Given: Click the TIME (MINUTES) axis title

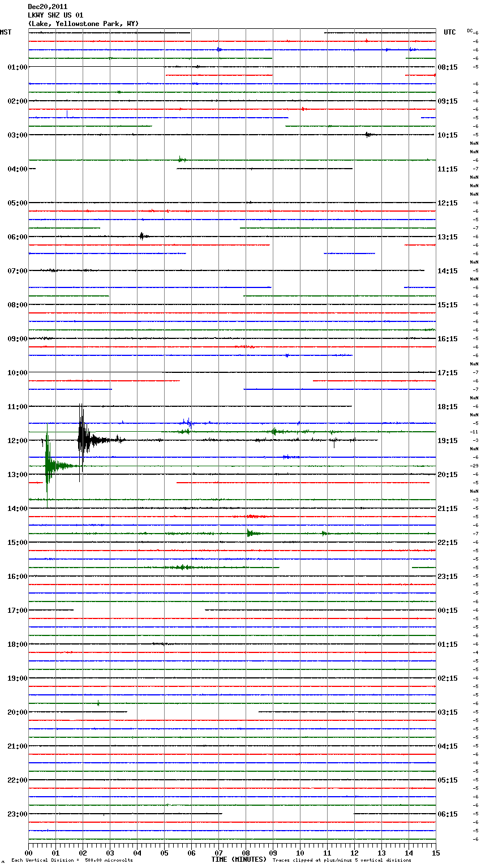Looking at the screenshot, I should [x=239, y=860].
